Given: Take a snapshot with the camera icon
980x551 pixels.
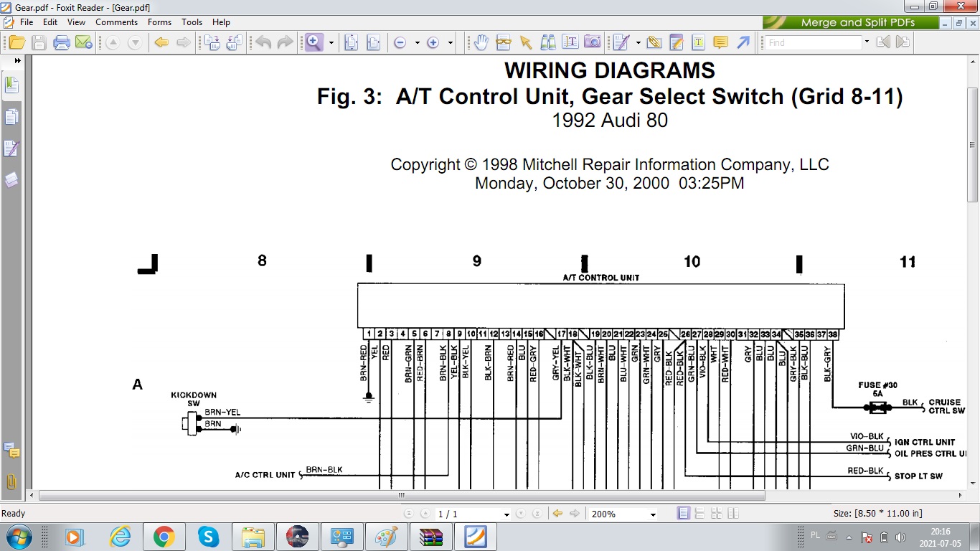Looking at the screenshot, I should pos(593,42).
